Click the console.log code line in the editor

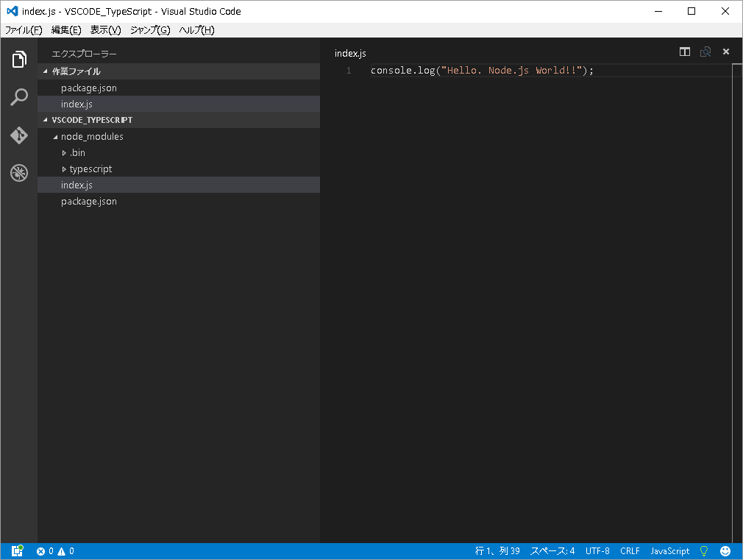[x=482, y=70]
